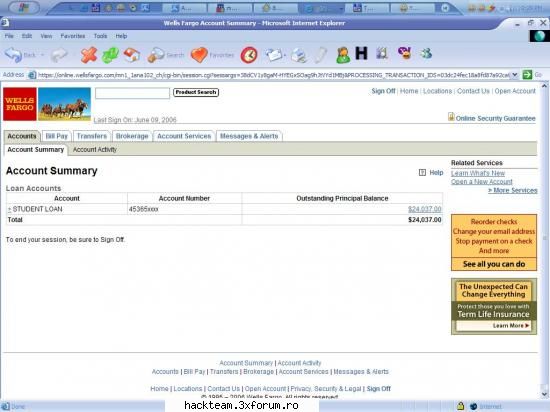
Task: Click Contact Us in the header
Action: (473, 91)
